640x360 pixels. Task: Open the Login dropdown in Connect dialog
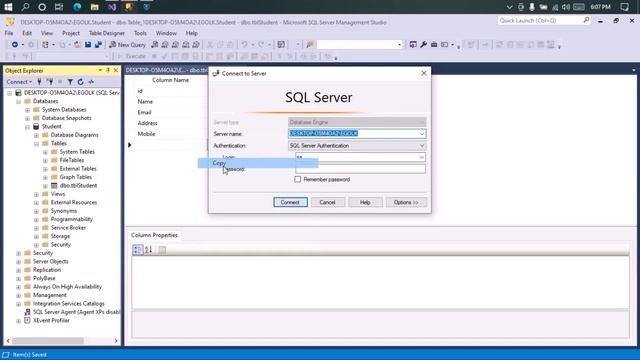(x=422, y=157)
